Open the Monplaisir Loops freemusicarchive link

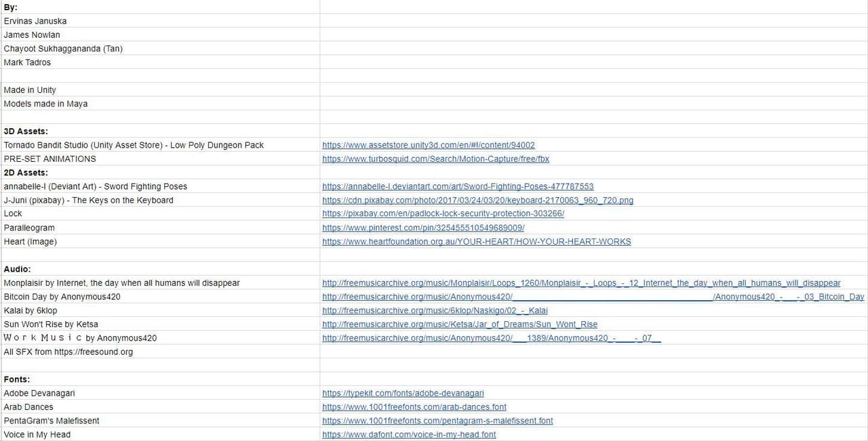point(581,282)
